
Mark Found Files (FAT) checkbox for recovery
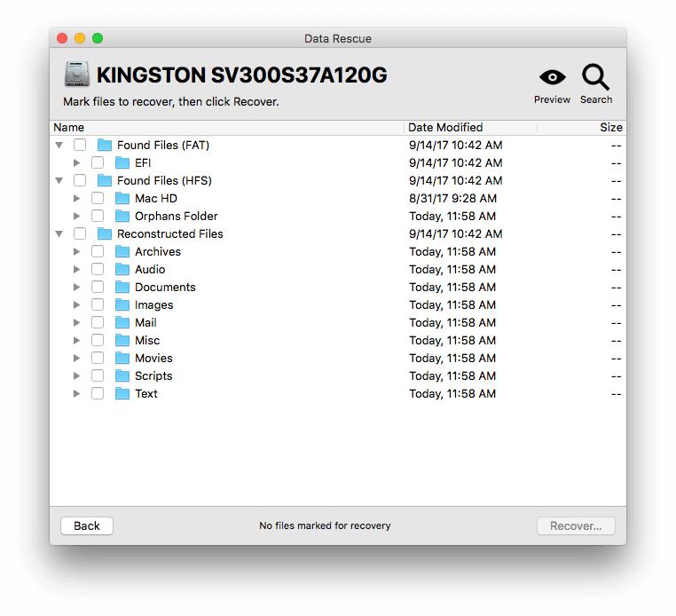pyautogui.click(x=80, y=145)
